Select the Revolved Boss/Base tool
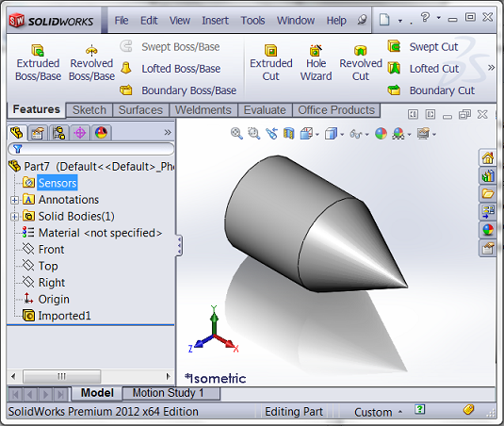 click(x=91, y=63)
